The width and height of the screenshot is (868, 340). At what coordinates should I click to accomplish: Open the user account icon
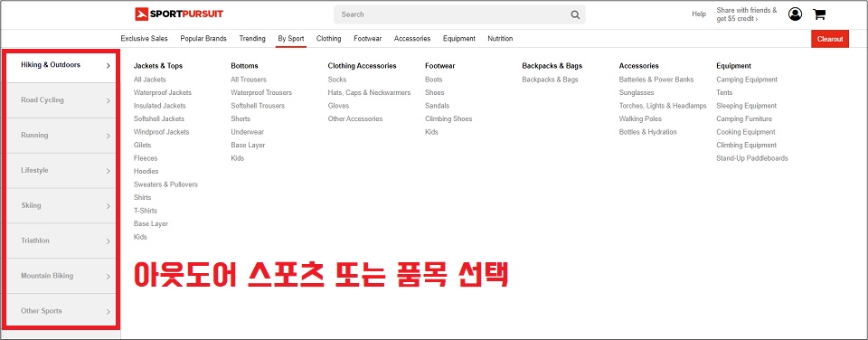pos(796,14)
